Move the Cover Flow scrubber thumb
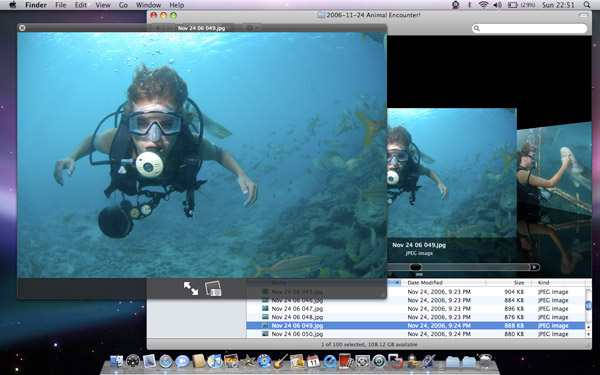Image resolution: width=600 pixels, height=375 pixels. click(416, 267)
